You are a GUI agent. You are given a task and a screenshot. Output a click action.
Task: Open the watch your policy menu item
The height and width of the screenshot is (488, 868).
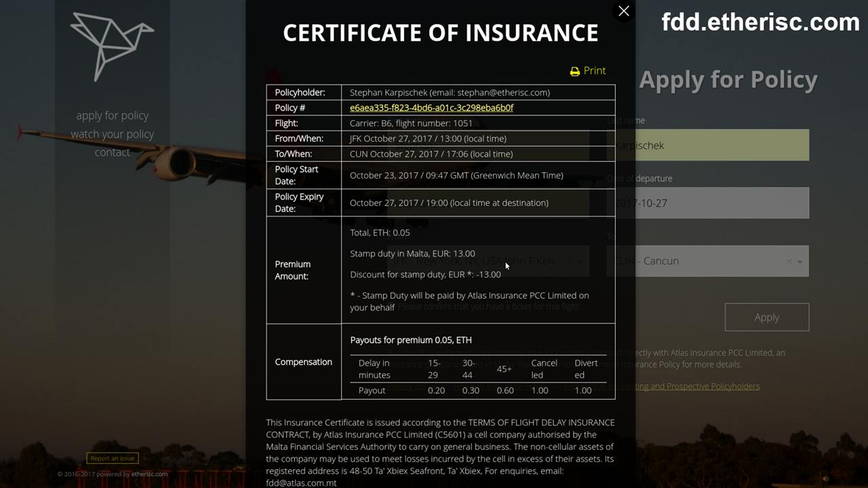112,134
